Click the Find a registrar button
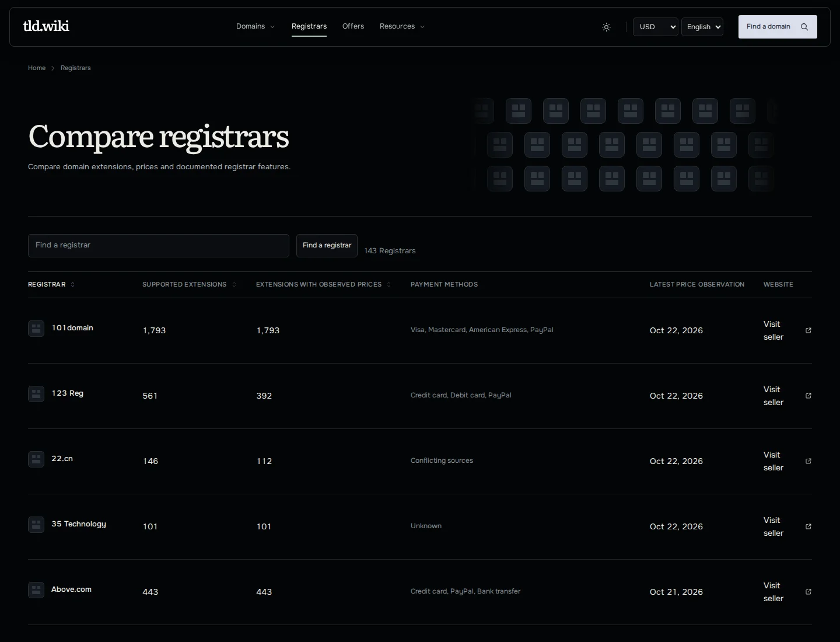This screenshot has width=840, height=642. coord(327,246)
